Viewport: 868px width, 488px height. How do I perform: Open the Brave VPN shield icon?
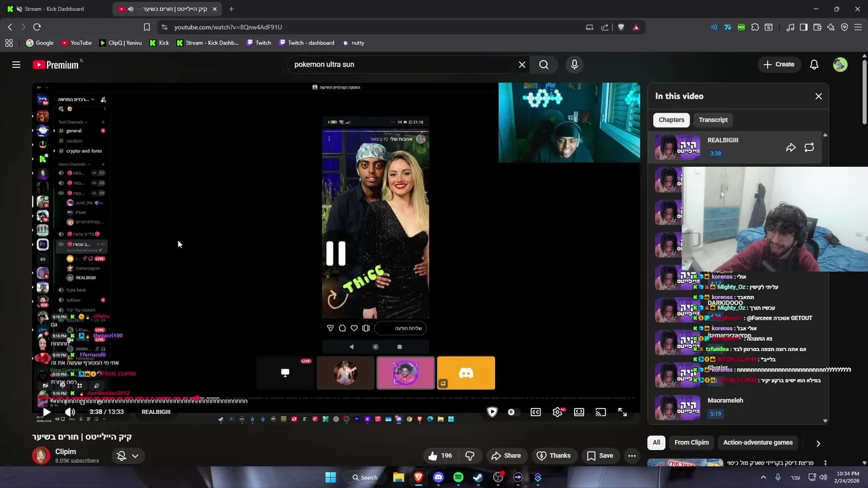[x=844, y=27]
